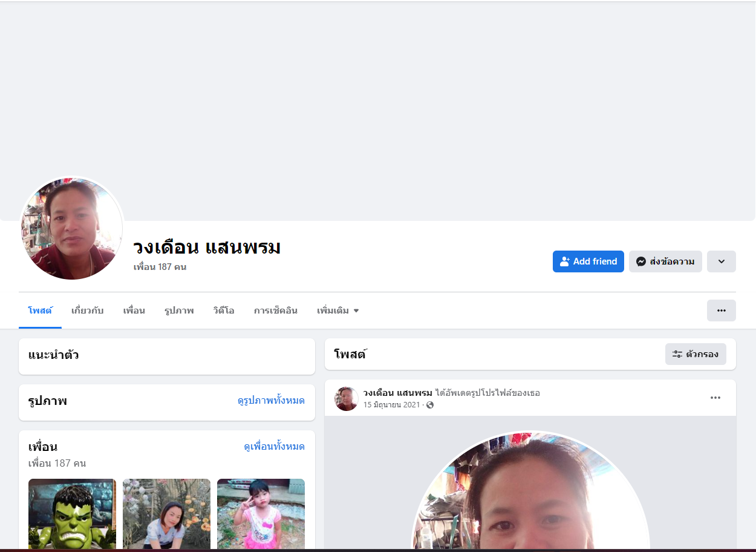This screenshot has width=756, height=552.
Task: Click the post date 15 มิถุนายน 2021
Action: 391,405
